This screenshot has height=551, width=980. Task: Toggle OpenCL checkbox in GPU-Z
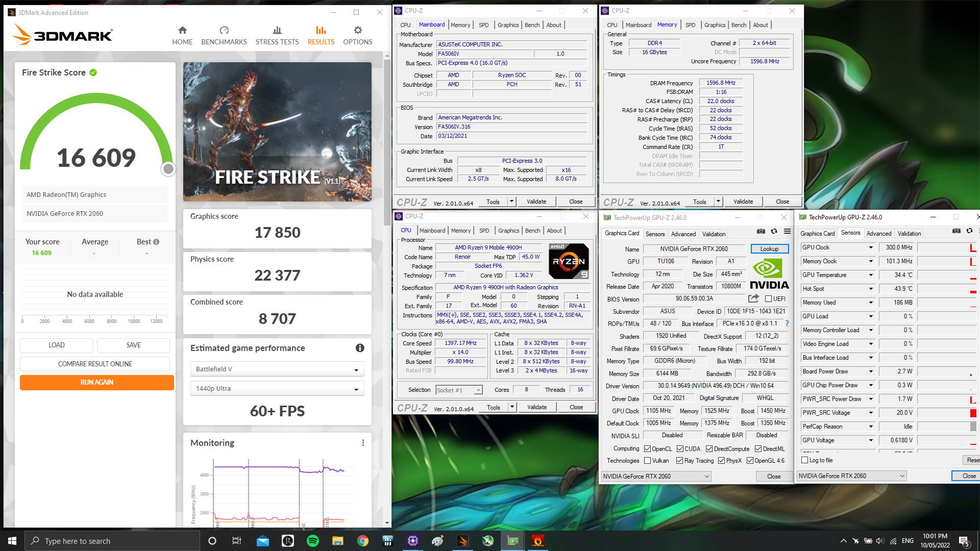point(647,449)
